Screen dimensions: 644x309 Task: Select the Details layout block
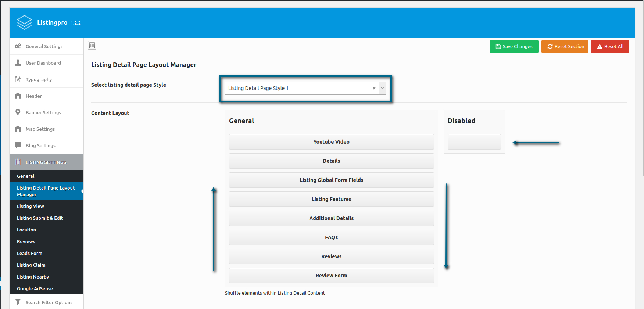point(331,161)
